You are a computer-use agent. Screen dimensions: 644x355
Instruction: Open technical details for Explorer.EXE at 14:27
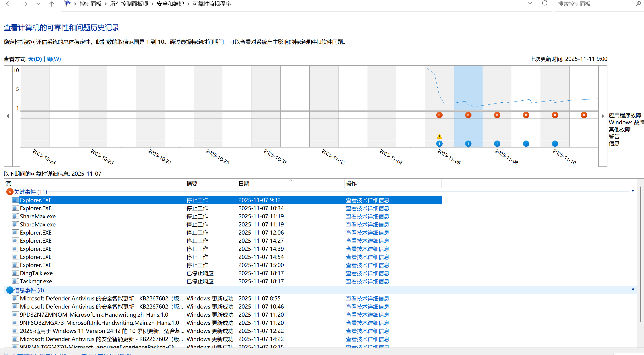(368, 241)
